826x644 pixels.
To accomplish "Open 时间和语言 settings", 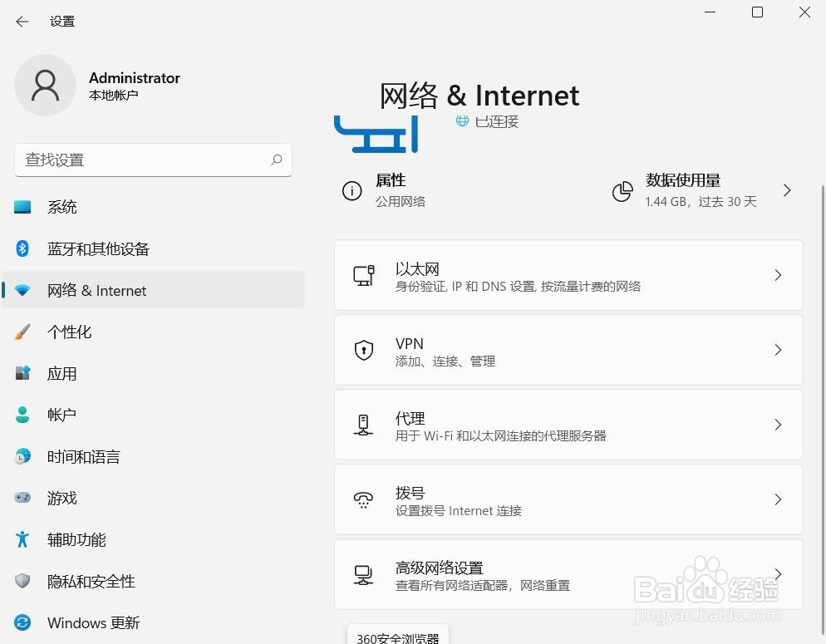I will [153, 456].
